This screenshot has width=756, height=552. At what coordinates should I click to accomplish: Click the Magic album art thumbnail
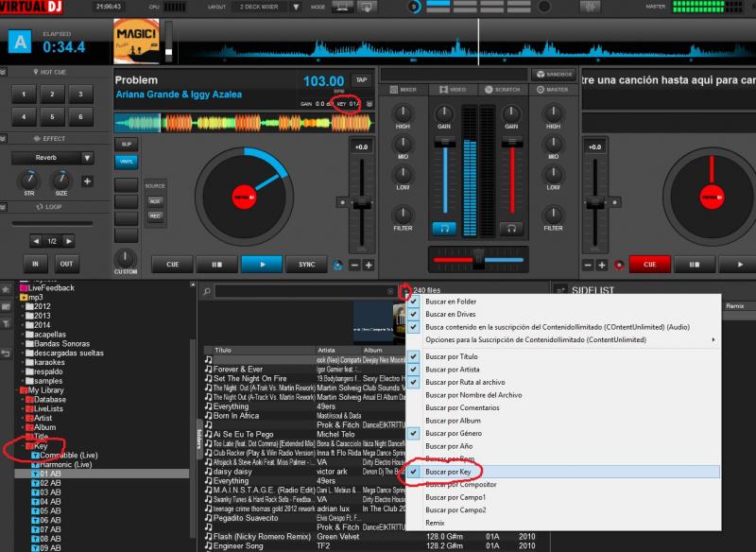pos(136,42)
